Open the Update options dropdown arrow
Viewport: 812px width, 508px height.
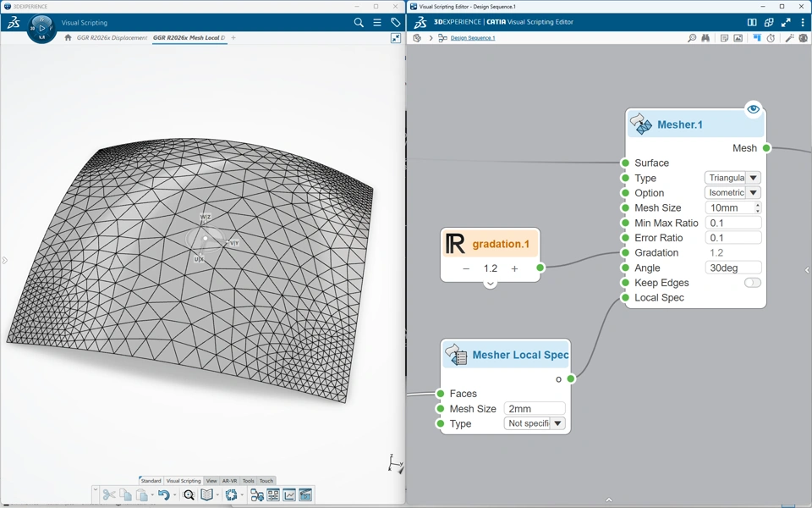242,495
